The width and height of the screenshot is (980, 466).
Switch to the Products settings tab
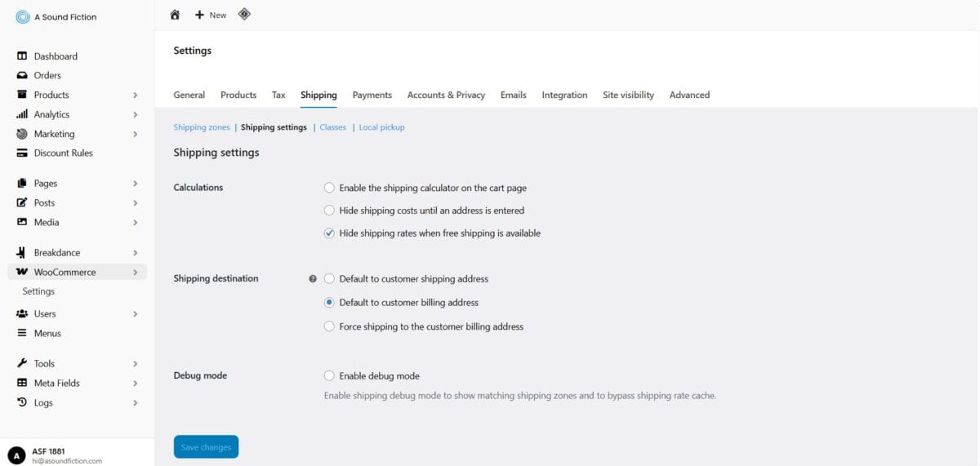click(x=238, y=95)
